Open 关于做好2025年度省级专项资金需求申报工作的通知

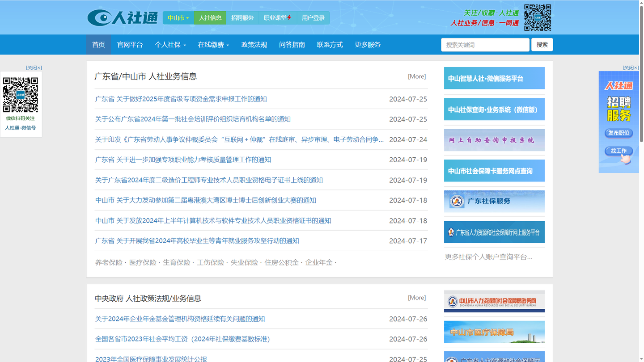pos(181,99)
